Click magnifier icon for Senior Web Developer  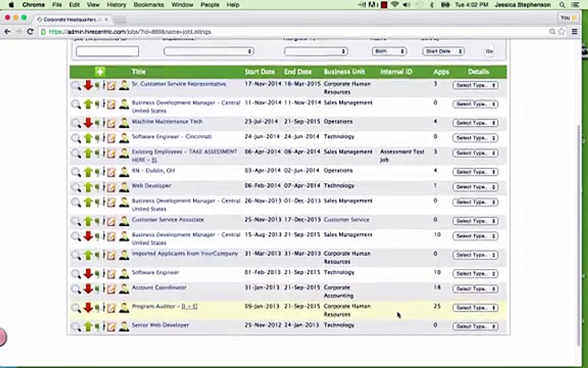(76, 327)
